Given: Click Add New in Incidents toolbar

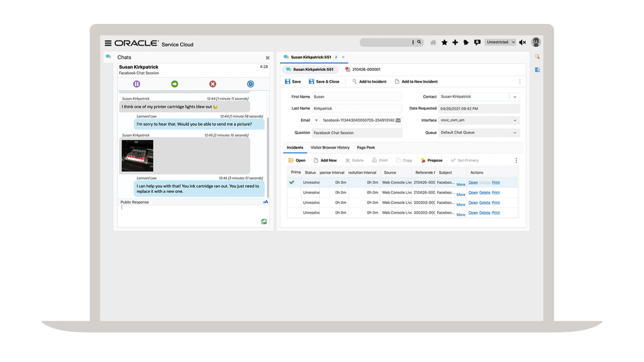Looking at the screenshot, I should (325, 160).
